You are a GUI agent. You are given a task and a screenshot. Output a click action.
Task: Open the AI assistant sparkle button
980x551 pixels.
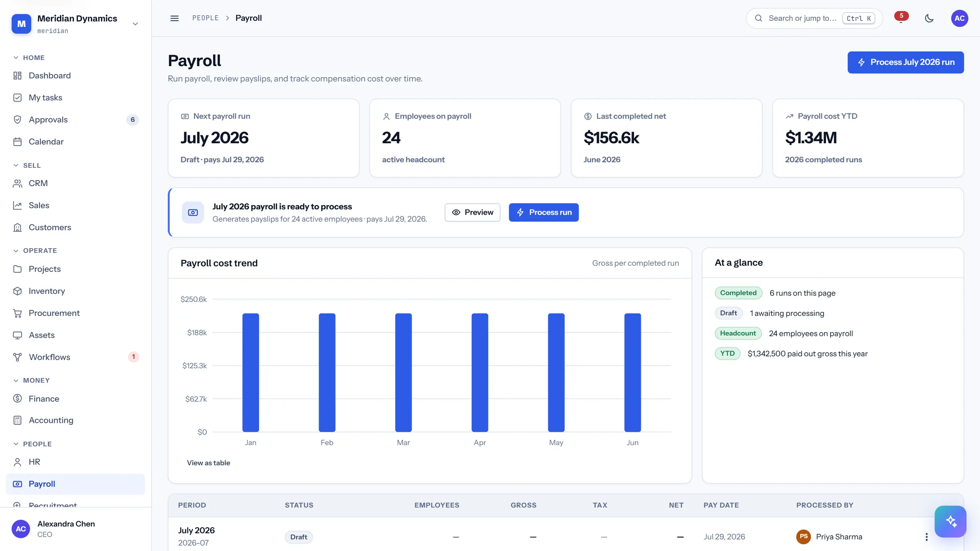pyautogui.click(x=950, y=522)
